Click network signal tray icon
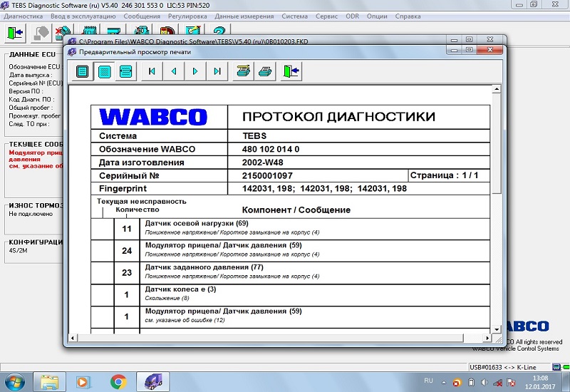Viewport: 570px width, 392px height. tap(498, 382)
